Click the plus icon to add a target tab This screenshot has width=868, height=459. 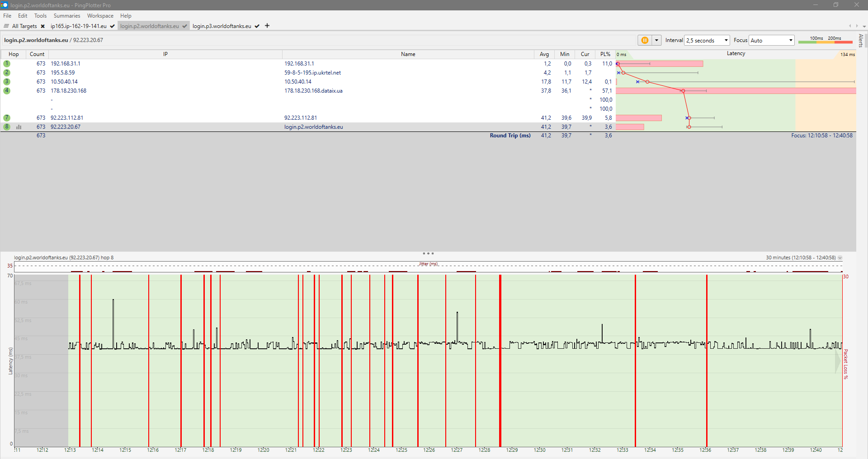pos(267,26)
